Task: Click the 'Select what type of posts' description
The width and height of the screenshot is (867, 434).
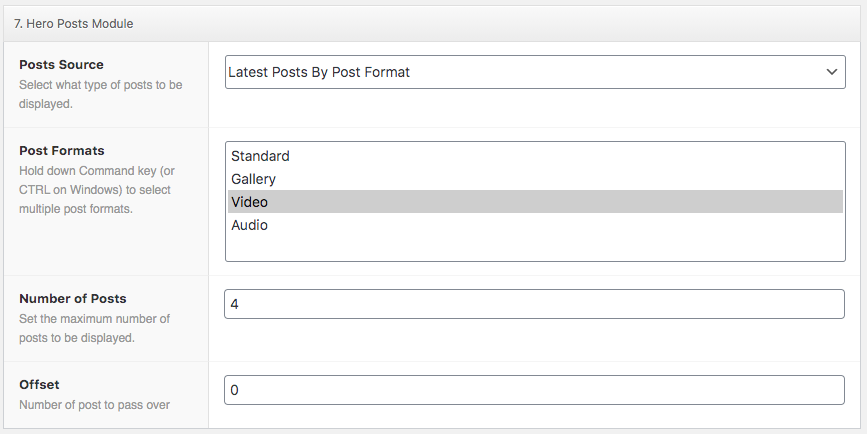Action: 101,94
